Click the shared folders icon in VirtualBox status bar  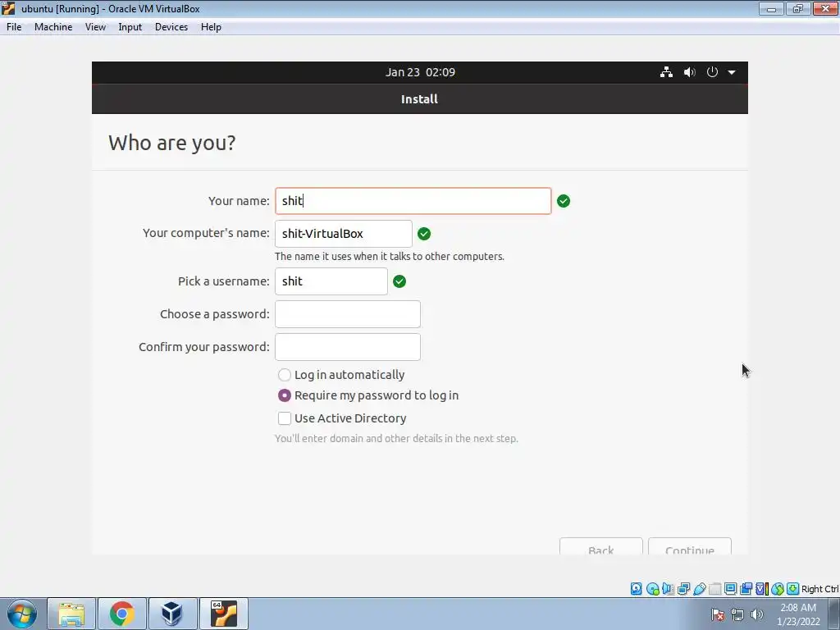point(714,589)
